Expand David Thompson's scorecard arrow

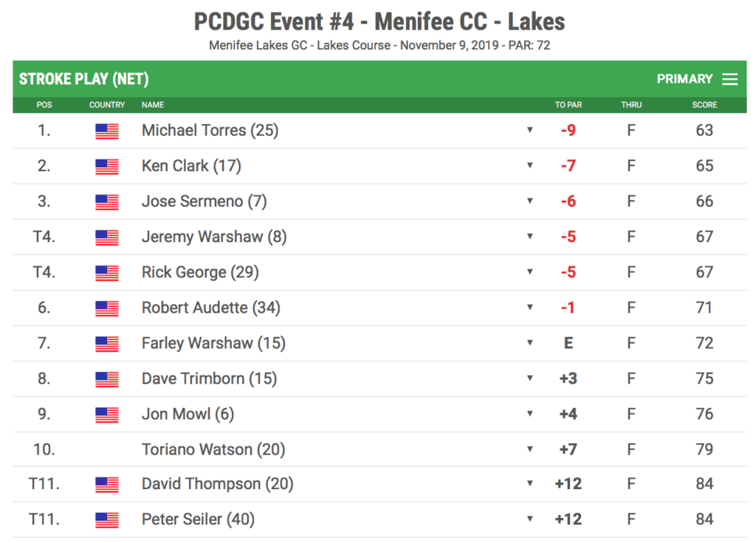pyautogui.click(x=530, y=483)
